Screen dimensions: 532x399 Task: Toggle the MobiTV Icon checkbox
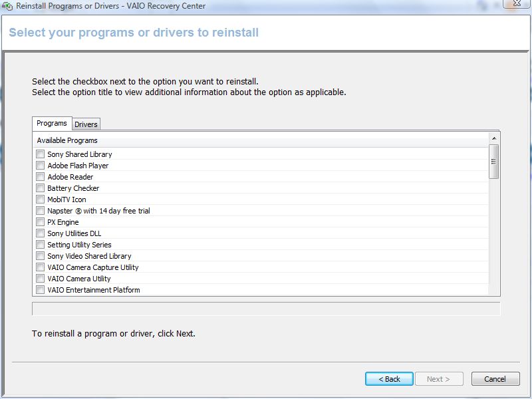pos(40,199)
